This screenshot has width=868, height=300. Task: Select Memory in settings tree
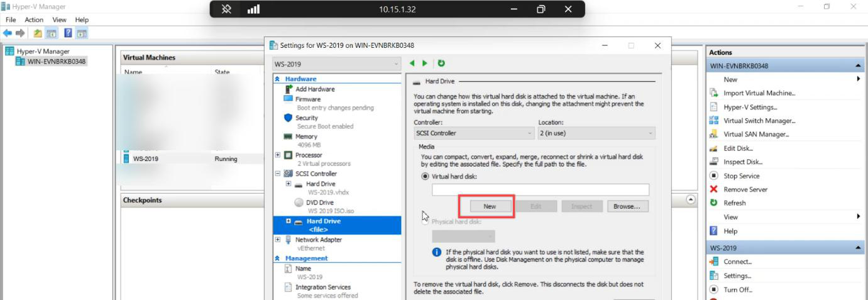click(x=306, y=136)
